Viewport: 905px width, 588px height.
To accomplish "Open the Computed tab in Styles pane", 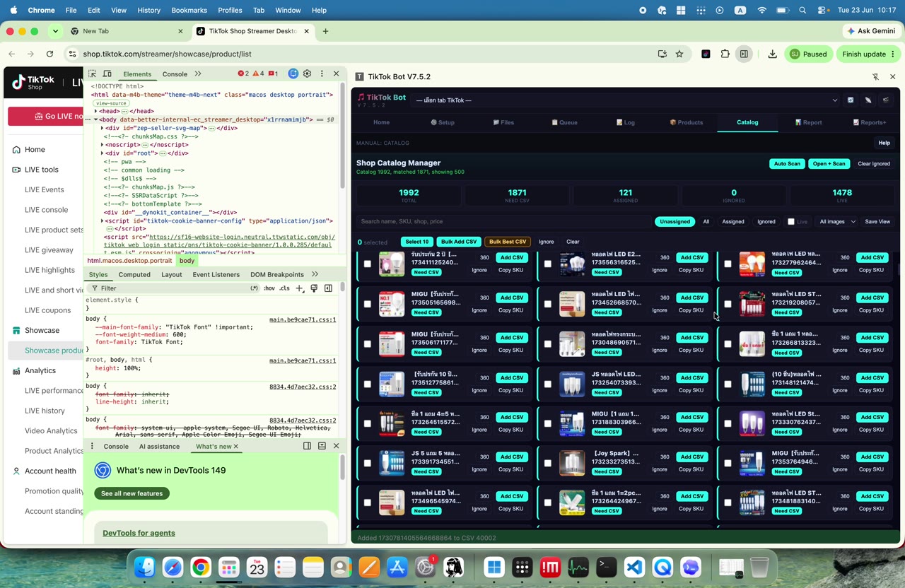I will pyautogui.click(x=134, y=274).
